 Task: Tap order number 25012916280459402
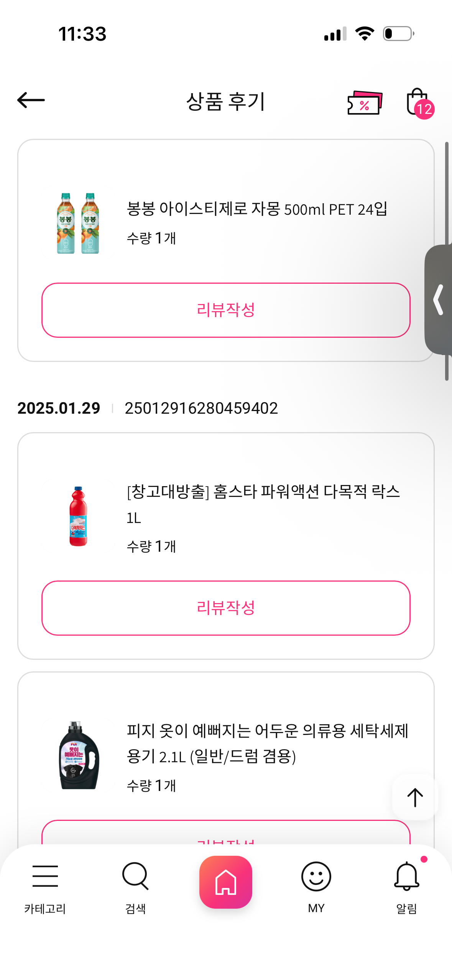201,408
